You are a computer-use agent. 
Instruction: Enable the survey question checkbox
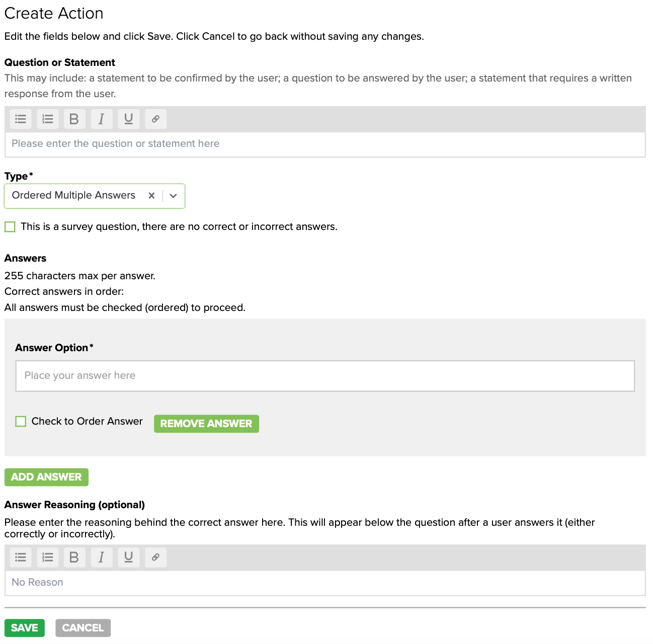tap(10, 227)
